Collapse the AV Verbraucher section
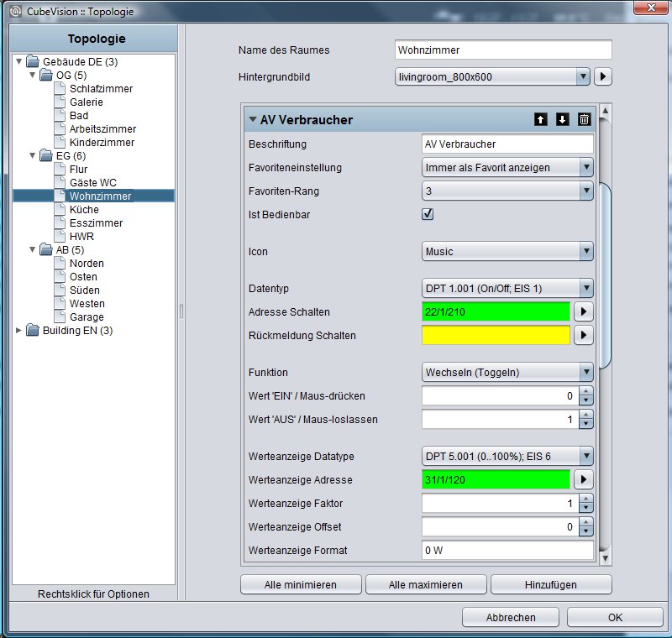 pyautogui.click(x=253, y=119)
